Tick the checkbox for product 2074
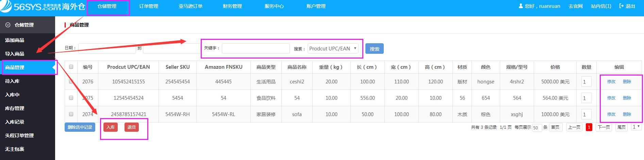This screenshot has width=644, height=160. 71,114
